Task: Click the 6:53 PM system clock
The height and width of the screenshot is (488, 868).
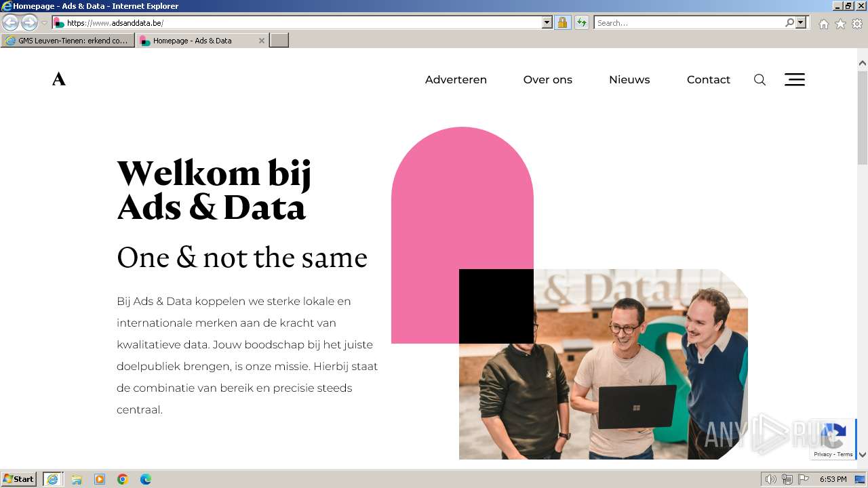Action: point(833,479)
